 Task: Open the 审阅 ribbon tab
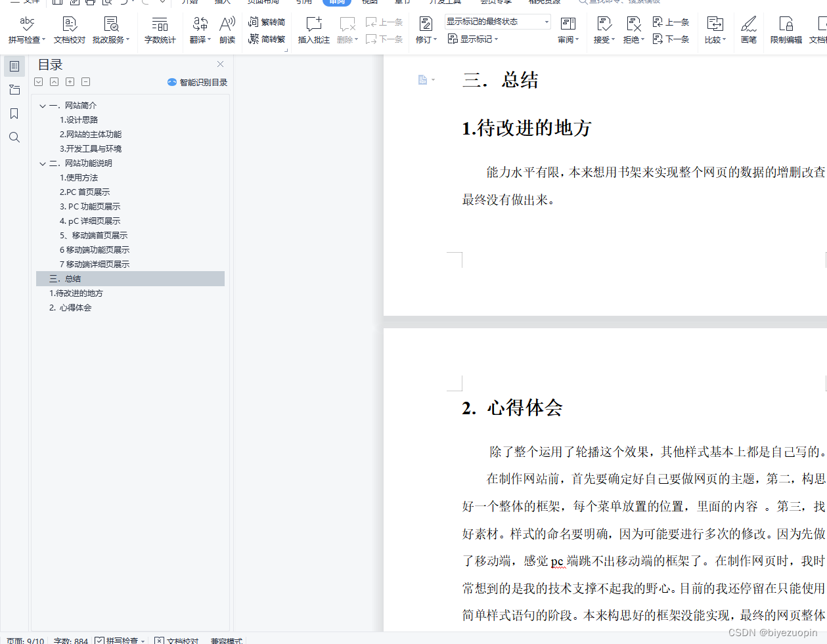click(337, 2)
